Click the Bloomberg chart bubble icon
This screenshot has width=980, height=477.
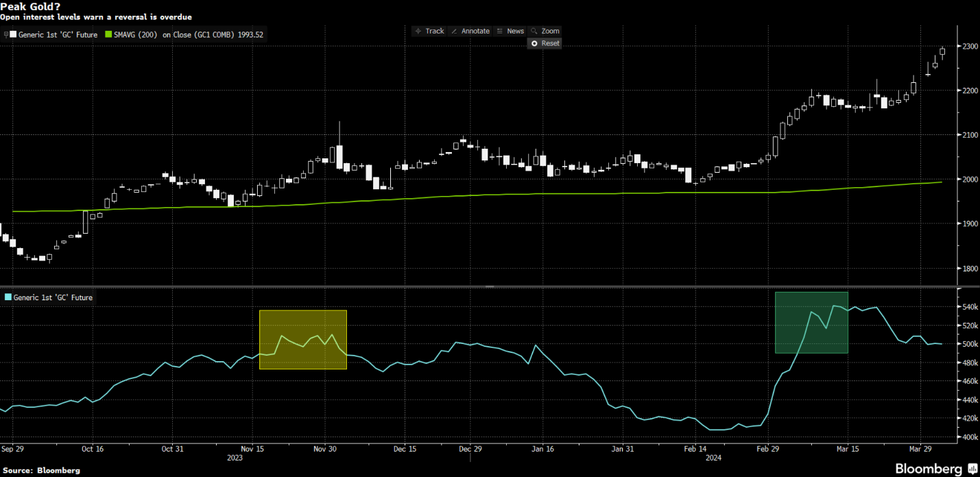point(972,469)
